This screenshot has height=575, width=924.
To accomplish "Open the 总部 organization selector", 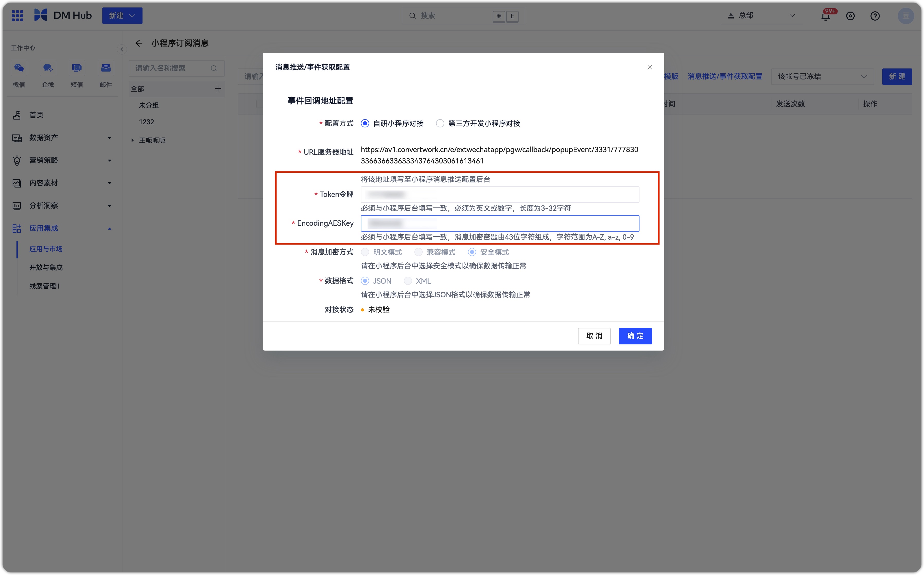I will pos(761,16).
